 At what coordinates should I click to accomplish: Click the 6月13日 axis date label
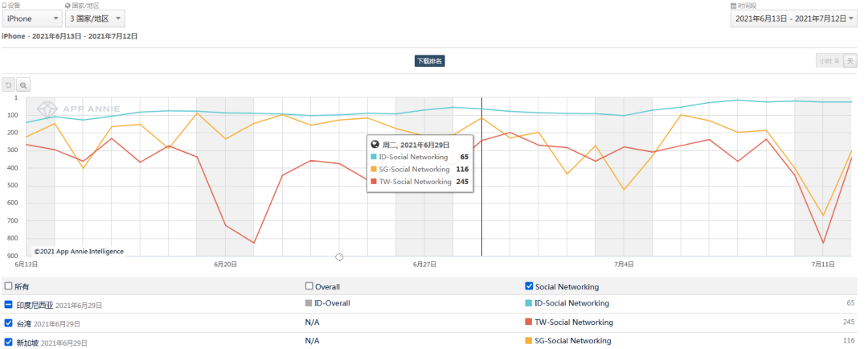[x=26, y=265]
